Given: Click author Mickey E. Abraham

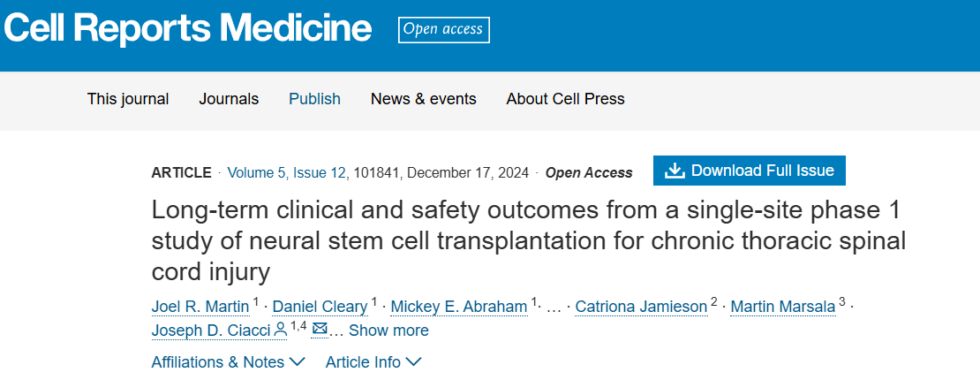Looking at the screenshot, I should click(x=459, y=307).
